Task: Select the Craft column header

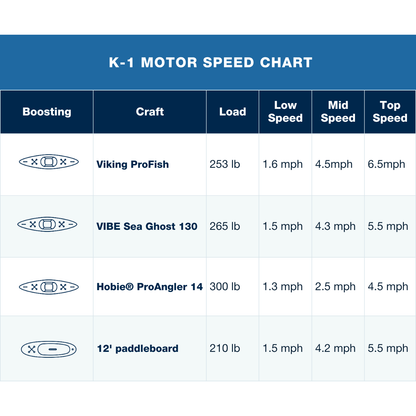Action: pos(150,112)
